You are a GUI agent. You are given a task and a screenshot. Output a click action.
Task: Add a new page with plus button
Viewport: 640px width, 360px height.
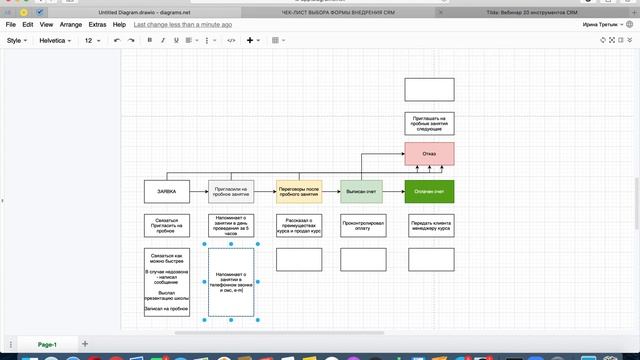pyautogui.click(x=85, y=344)
